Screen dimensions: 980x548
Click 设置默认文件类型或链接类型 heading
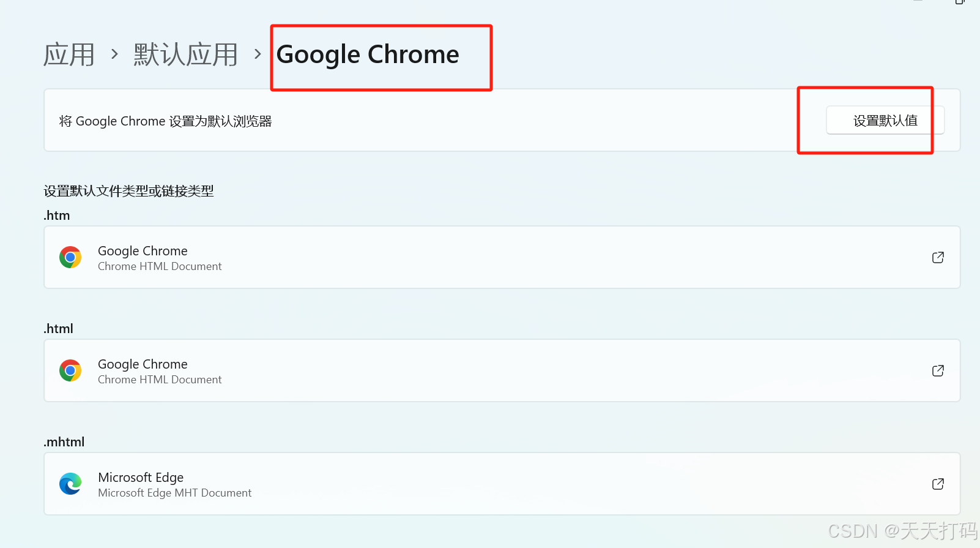(x=128, y=191)
